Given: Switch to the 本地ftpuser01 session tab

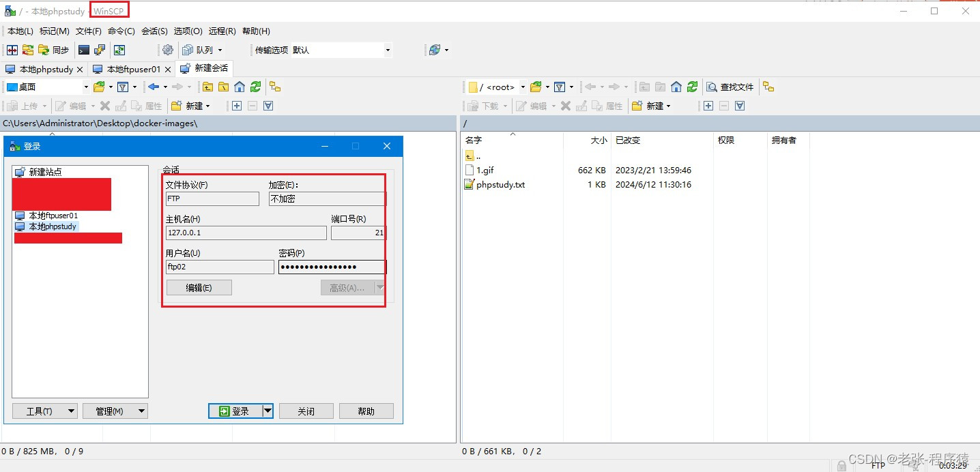Looking at the screenshot, I should pos(128,69).
